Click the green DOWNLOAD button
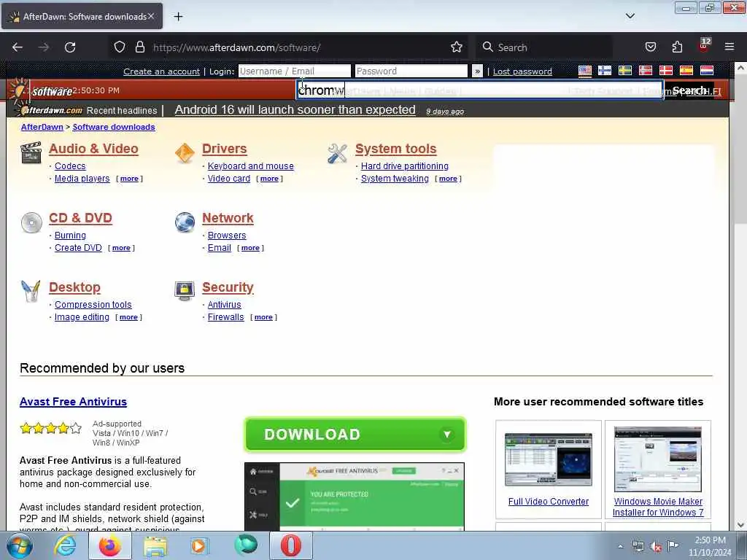Screen dimensions: 747x560 click(355, 435)
